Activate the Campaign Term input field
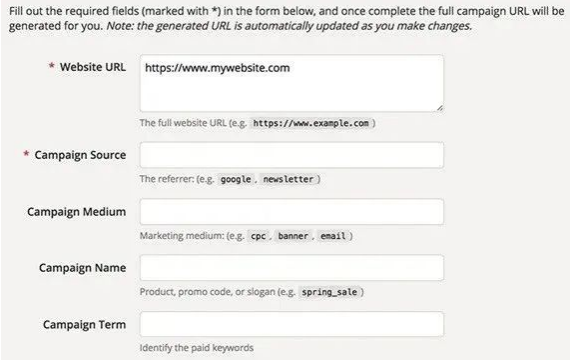This screenshot has height=360, width=570. (292, 324)
